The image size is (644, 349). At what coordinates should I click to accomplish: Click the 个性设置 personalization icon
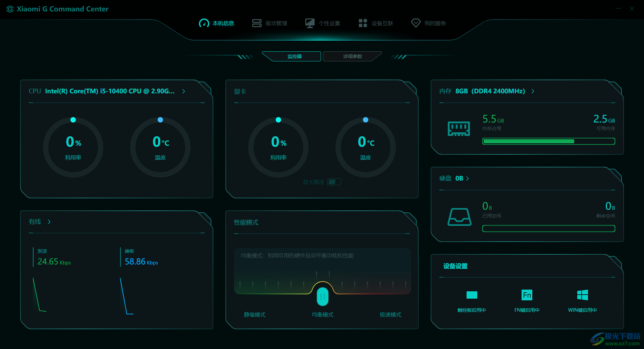310,23
